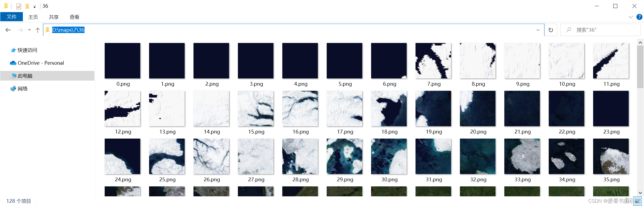This screenshot has width=644, height=206.
Task: Select the 28.png thumbnail
Action: (300, 156)
